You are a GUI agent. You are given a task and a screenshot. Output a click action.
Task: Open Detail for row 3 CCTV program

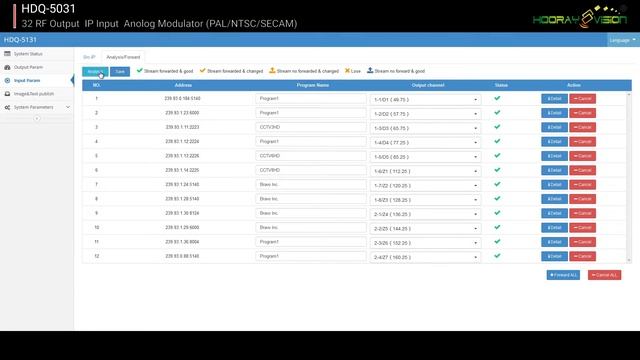554,127
